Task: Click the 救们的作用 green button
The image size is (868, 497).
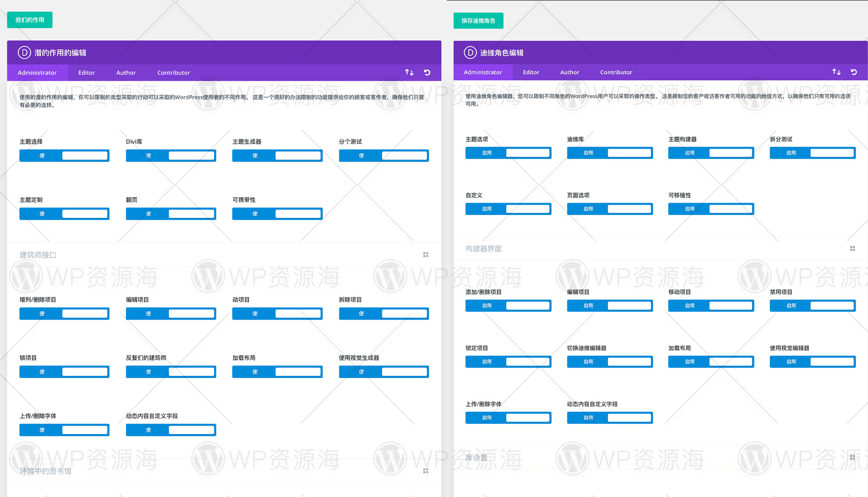Action: pos(30,20)
